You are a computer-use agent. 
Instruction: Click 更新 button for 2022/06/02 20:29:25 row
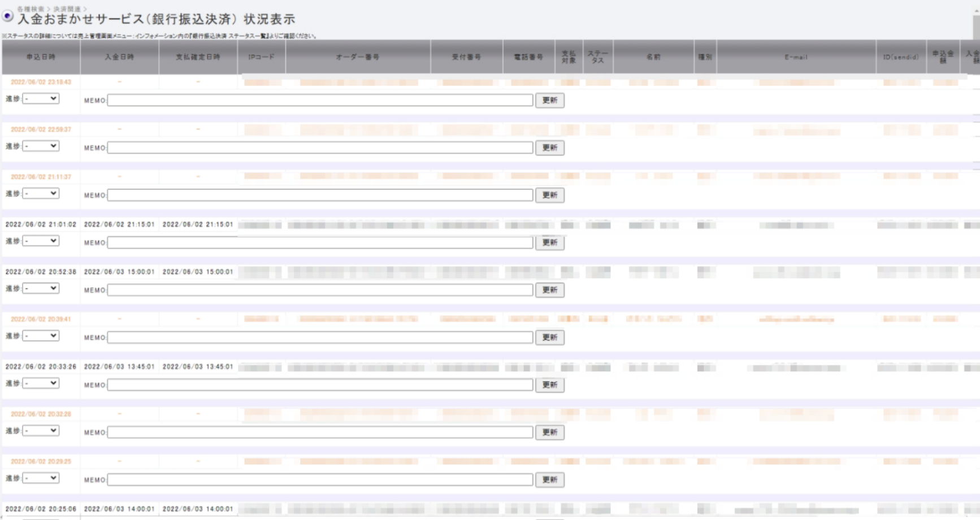pos(550,480)
